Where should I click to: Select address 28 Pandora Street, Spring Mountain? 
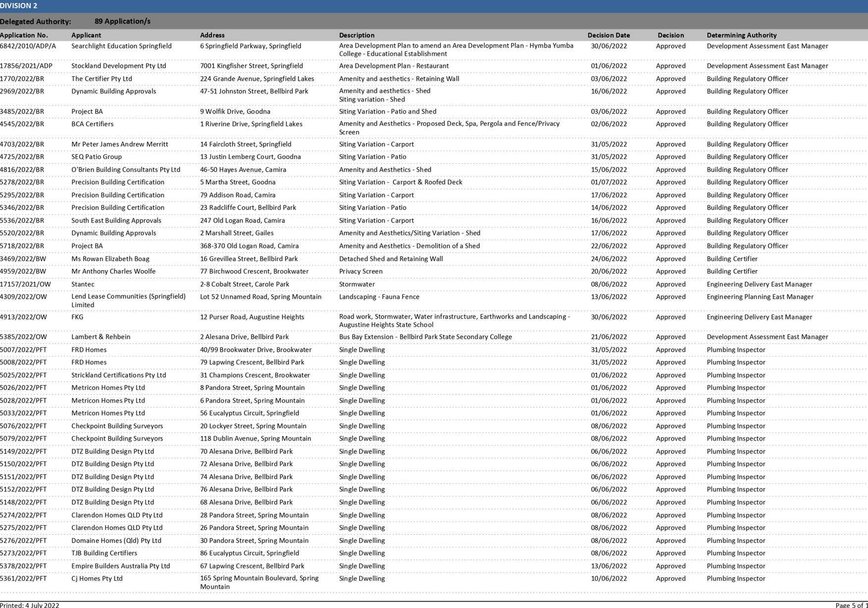point(254,515)
